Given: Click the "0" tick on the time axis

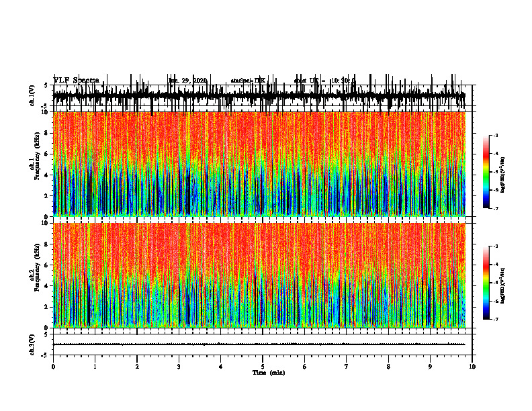Looking at the screenshot, I should coord(53,367).
